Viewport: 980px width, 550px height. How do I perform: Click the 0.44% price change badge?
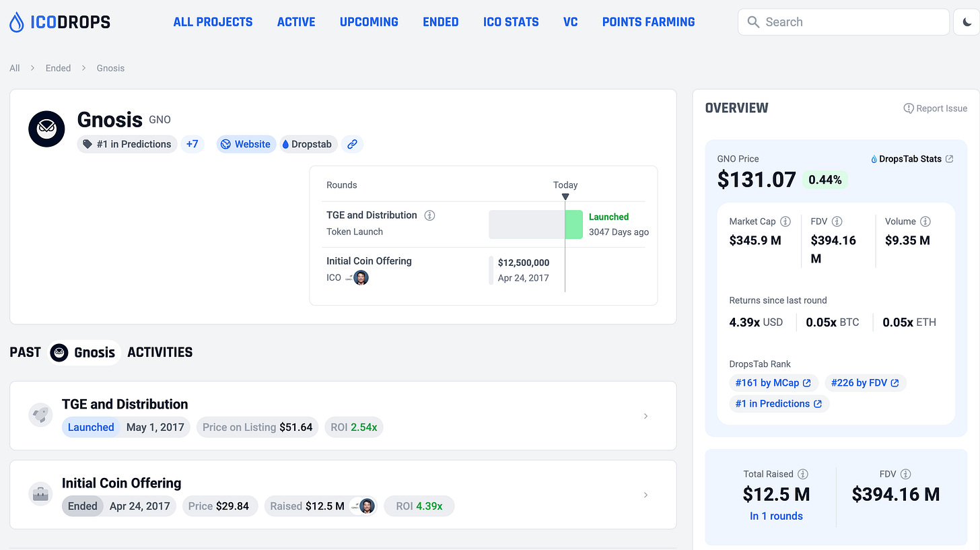(x=825, y=180)
